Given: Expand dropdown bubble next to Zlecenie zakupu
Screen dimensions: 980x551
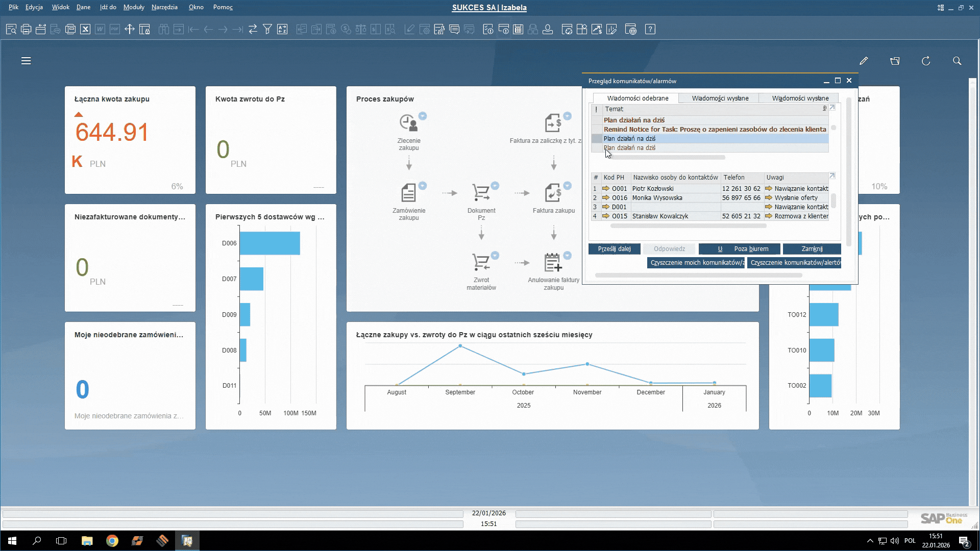Looking at the screenshot, I should [423, 116].
